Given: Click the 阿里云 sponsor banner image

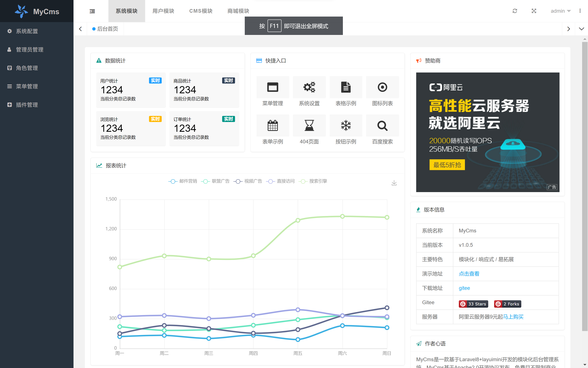Looking at the screenshot, I should click(x=488, y=132).
